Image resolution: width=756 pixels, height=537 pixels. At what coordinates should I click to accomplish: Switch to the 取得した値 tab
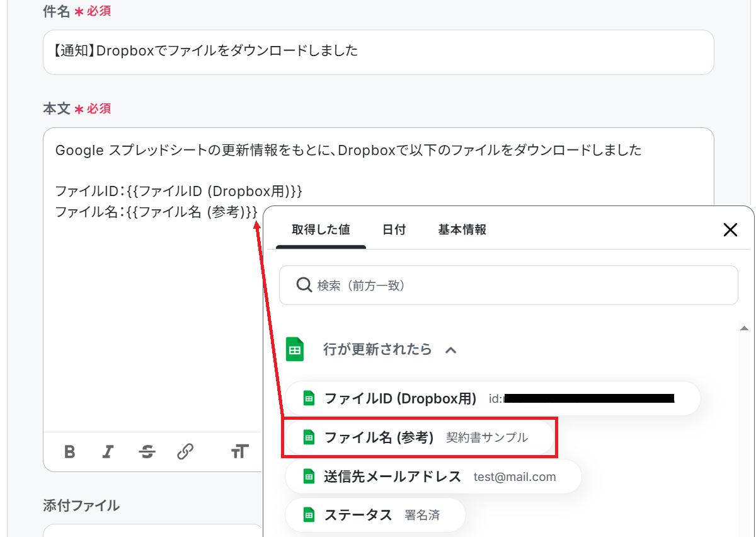coord(321,229)
